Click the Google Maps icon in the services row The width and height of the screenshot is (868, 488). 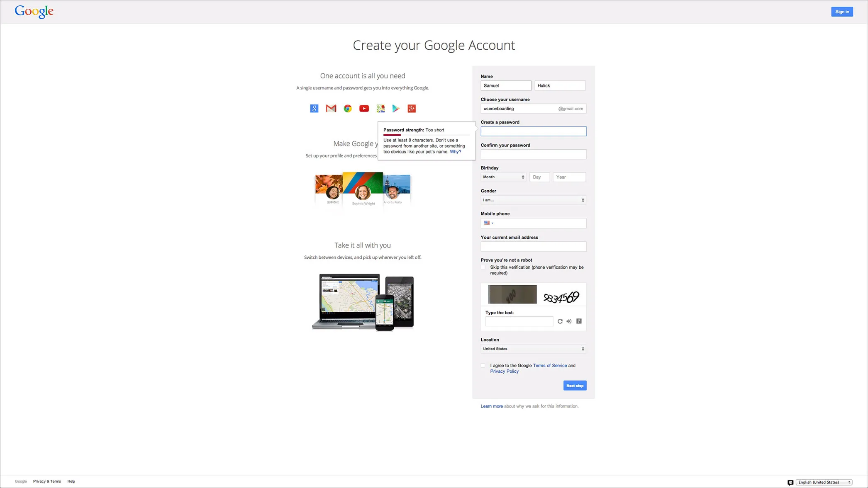click(x=380, y=109)
